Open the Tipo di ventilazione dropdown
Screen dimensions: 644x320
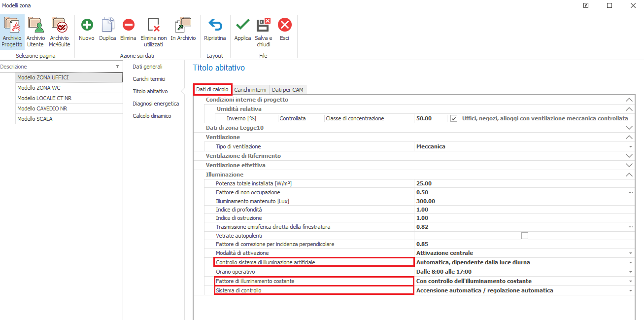[x=630, y=146]
